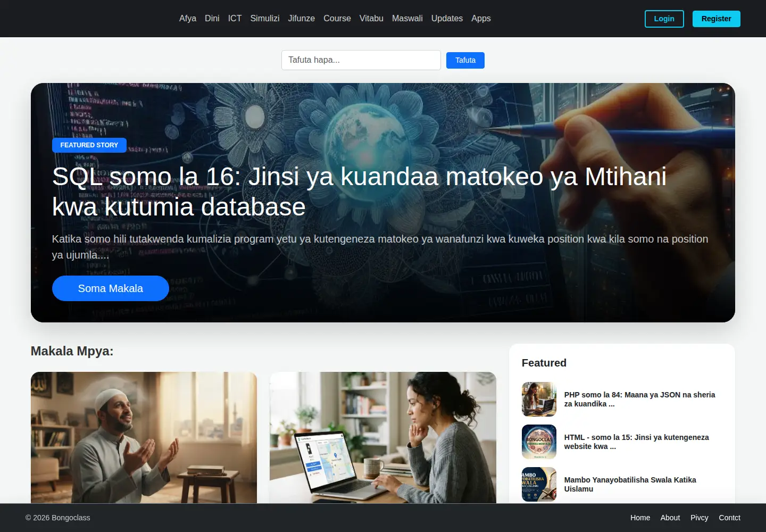The width and height of the screenshot is (766, 532).
Task: Click the Register button
Action: click(717, 19)
